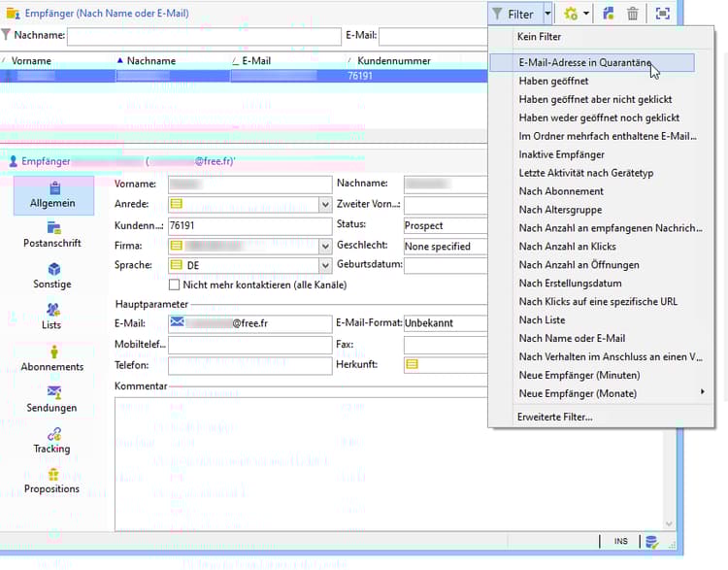Choose 'Kein Filter' menu entry

pyautogui.click(x=539, y=36)
